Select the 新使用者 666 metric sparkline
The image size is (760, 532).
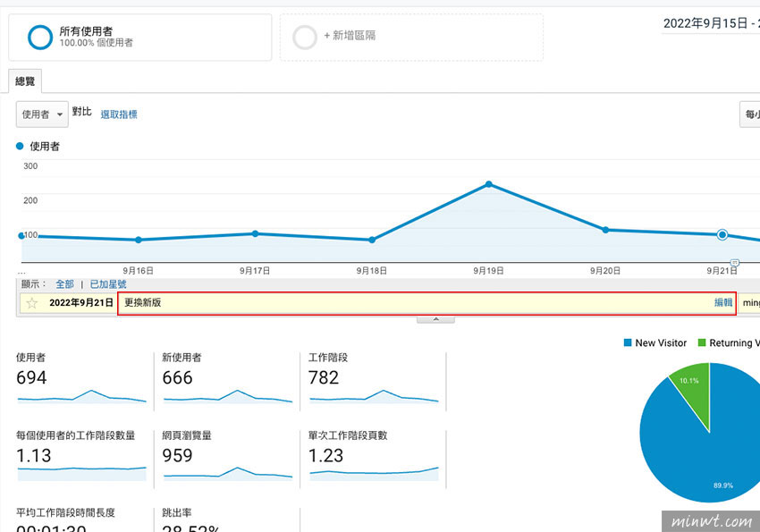pyautogui.click(x=228, y=396)
